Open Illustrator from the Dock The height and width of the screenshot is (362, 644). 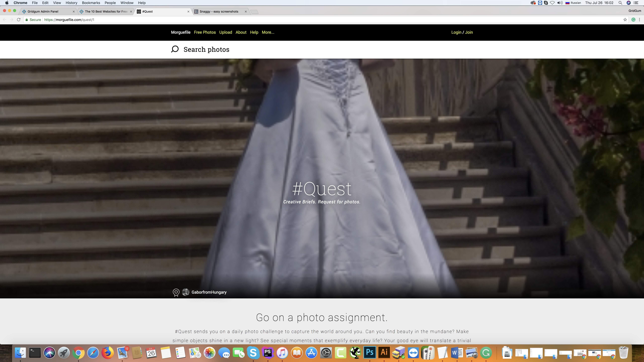384,353
